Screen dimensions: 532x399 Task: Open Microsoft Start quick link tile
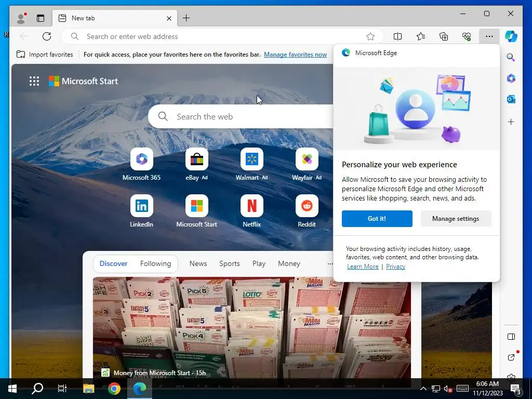point(196,211)
